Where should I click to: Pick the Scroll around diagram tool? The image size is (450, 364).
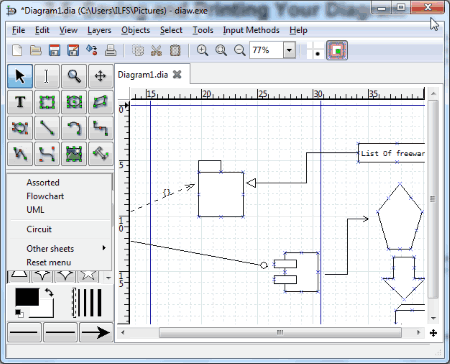coord(100,76)
